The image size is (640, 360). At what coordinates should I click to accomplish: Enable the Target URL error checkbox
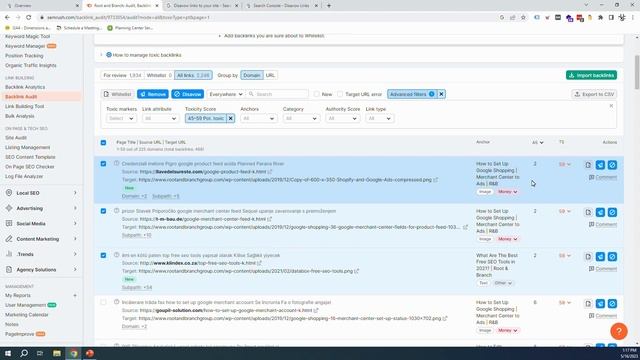pyautogui.click(x=340, y=94)
